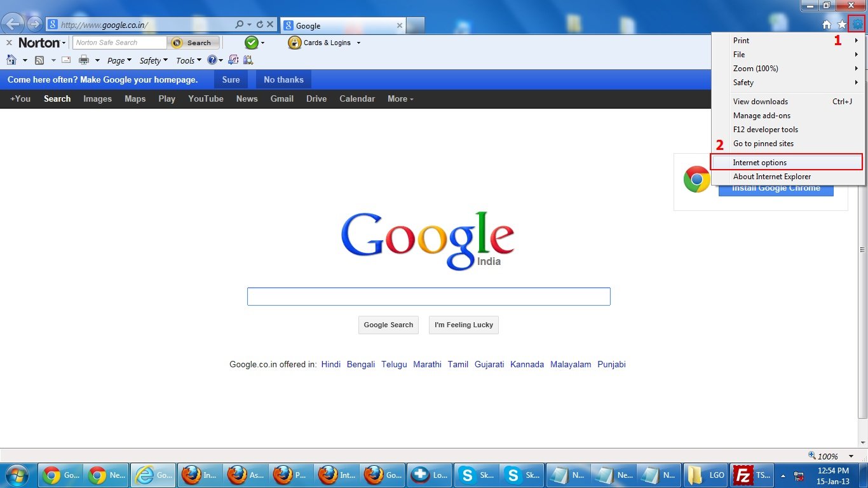Click the Stop loading X in address bar
This screenshot has height=488, width=868.
270,25
